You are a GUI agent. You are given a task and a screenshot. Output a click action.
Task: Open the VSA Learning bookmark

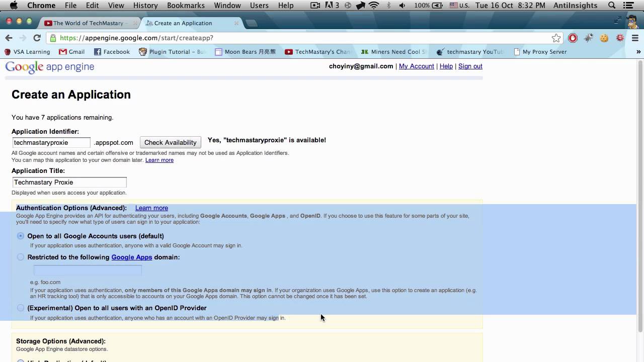(x=27, y=52)
